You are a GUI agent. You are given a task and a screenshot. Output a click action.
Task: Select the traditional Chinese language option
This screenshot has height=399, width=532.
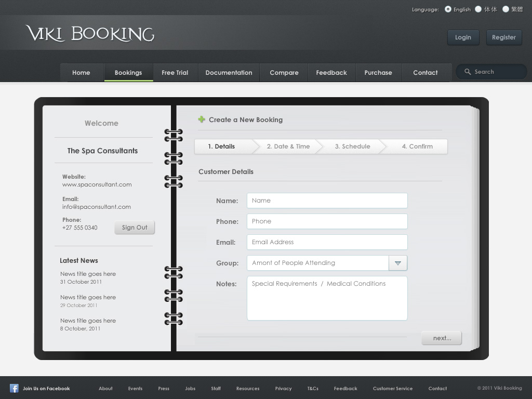506,9
